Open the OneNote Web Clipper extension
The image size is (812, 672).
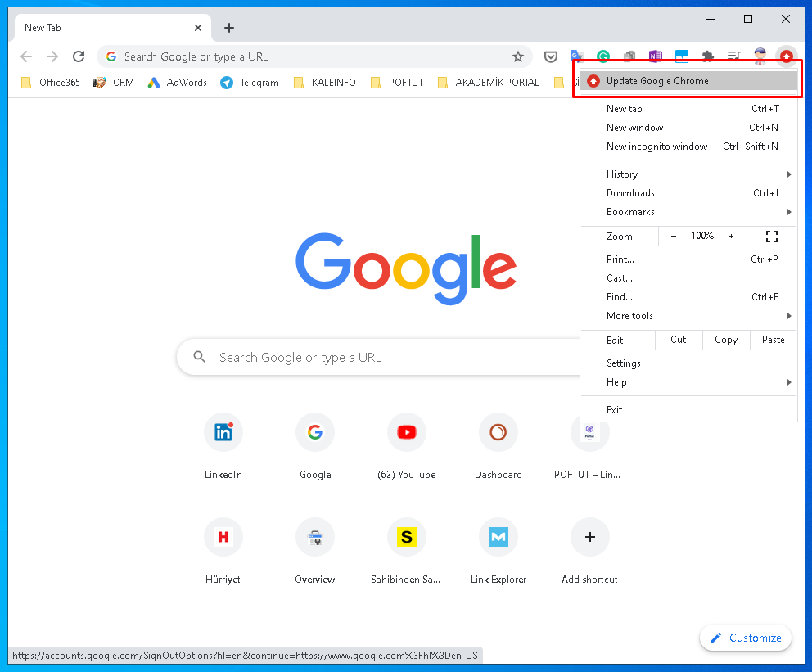tap(655, 56)
